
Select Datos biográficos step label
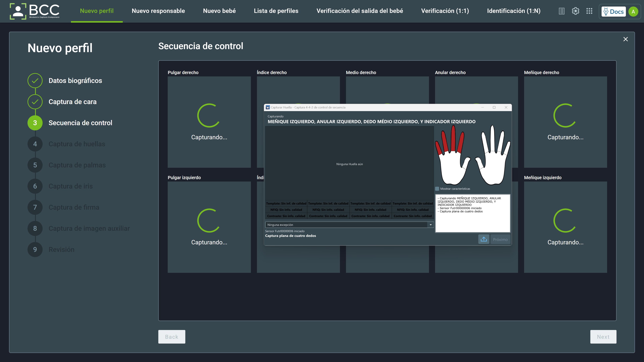[x=75, y=80]
